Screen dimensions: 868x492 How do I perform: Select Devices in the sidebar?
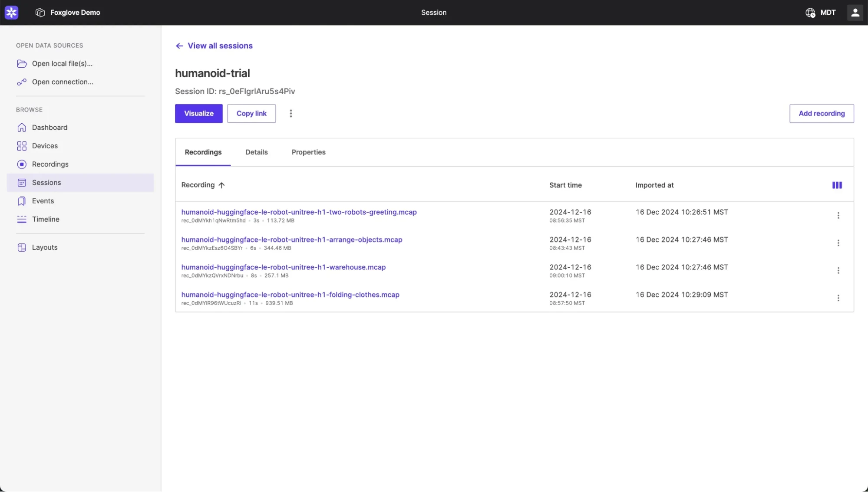45,146
